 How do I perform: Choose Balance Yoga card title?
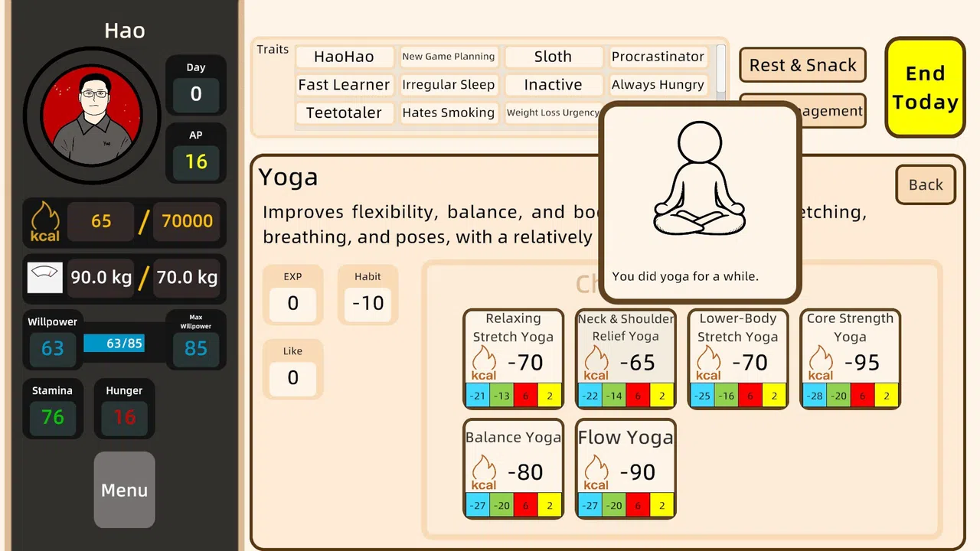(x=513, y=437)
